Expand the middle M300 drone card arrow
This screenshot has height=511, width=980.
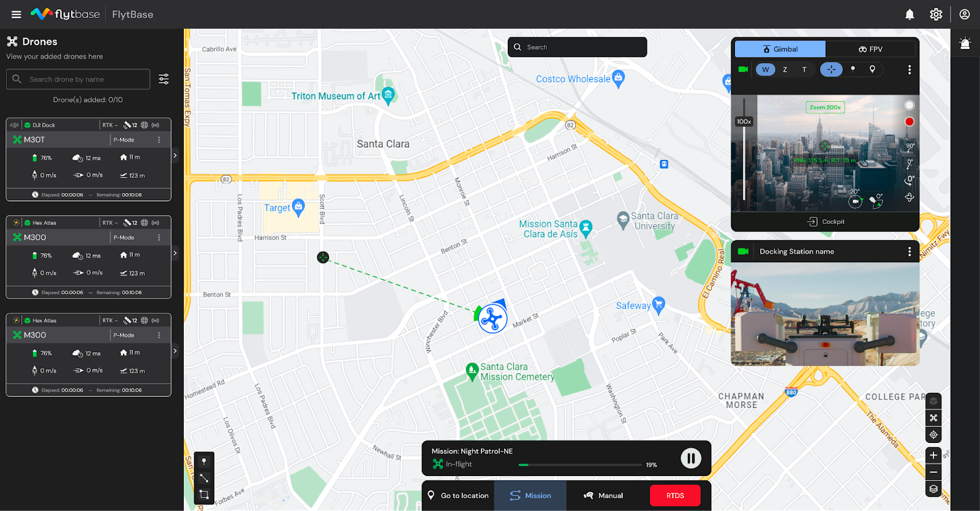point(175,253)
